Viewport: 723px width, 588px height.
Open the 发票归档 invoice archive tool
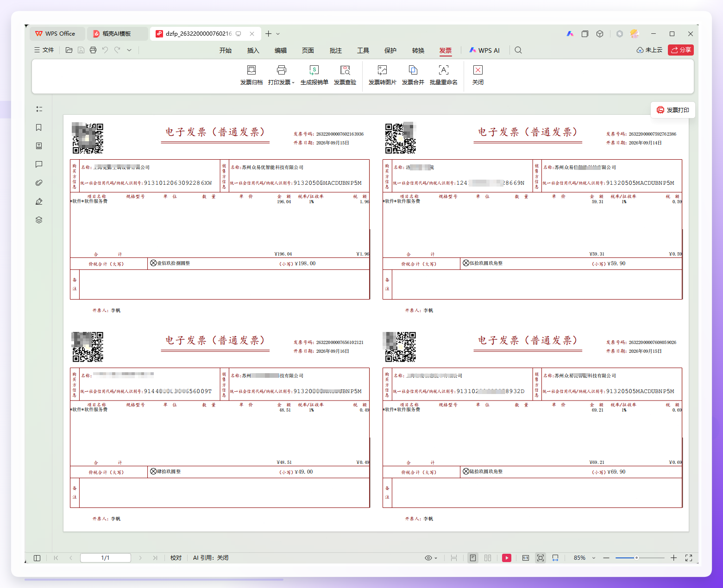[251, 75]
